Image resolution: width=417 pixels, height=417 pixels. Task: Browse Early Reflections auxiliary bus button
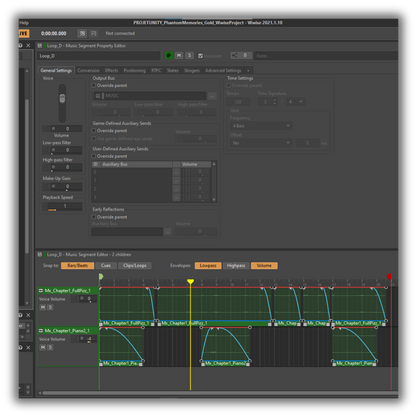(x=168, y=231)
